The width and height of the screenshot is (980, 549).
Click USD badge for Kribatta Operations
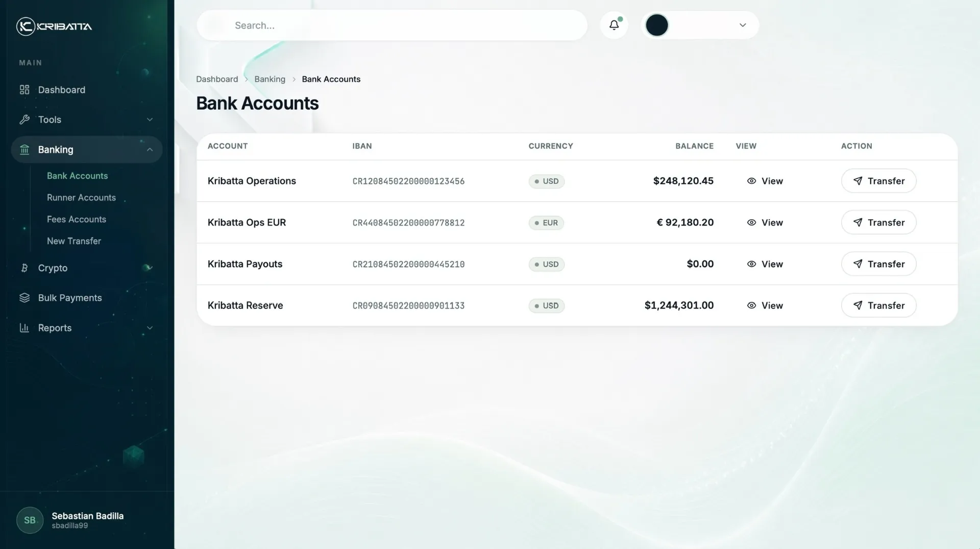point(547,181)
